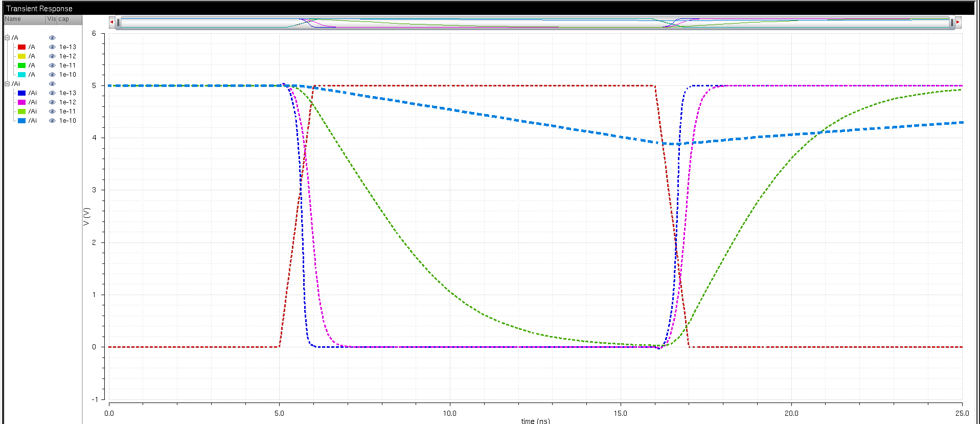Click the right grip handle of zoom bar

(951, 22)
